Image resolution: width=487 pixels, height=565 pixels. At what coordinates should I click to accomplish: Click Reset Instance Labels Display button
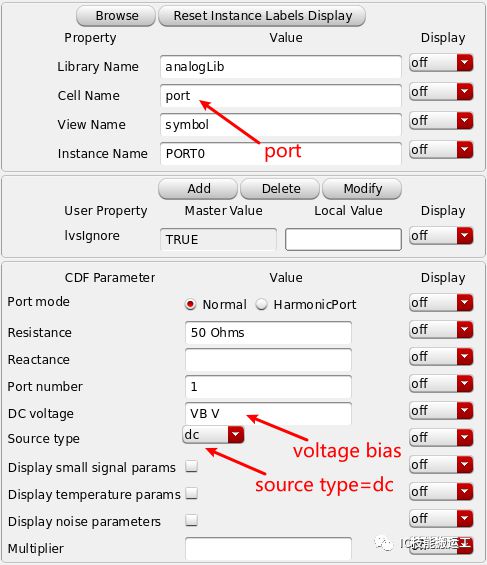point(262,16)
